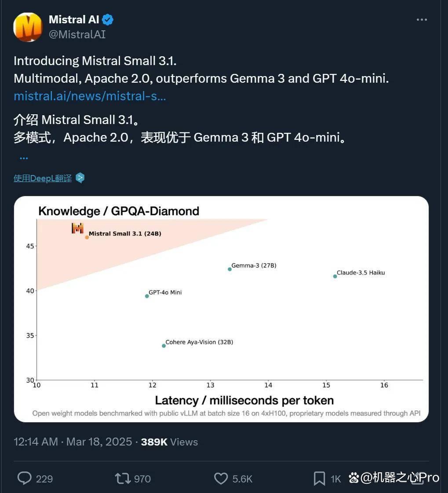448x493 pixels.
Task: Click the 12:14 AM Mar 18, 2025 timestamp
Action: tap(73, 442)
